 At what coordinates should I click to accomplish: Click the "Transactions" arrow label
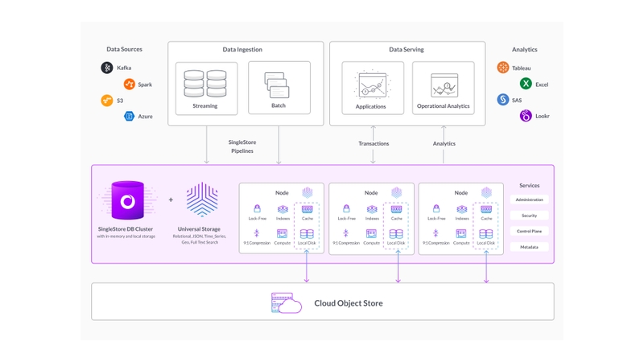pos(374,144)
